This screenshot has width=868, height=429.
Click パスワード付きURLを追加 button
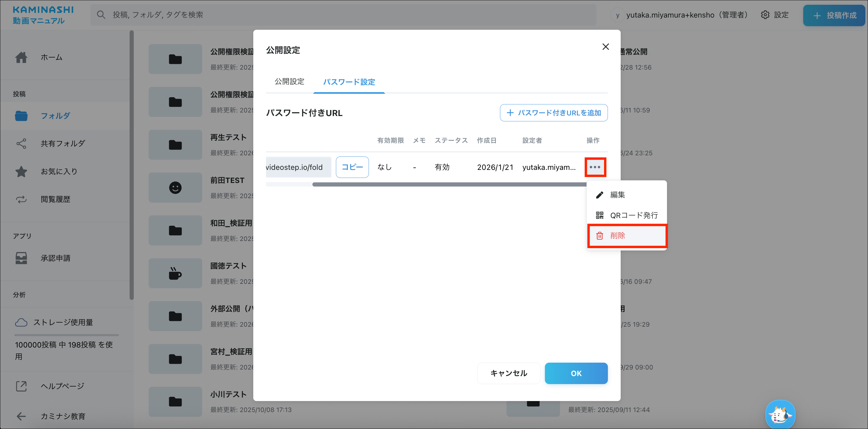(553, 113)
